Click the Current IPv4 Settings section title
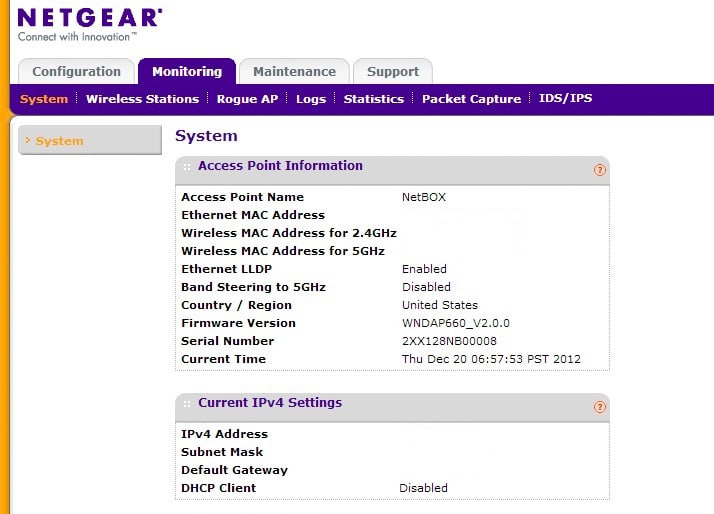This screenshot has width=714, height=514. tap(270, 402)
